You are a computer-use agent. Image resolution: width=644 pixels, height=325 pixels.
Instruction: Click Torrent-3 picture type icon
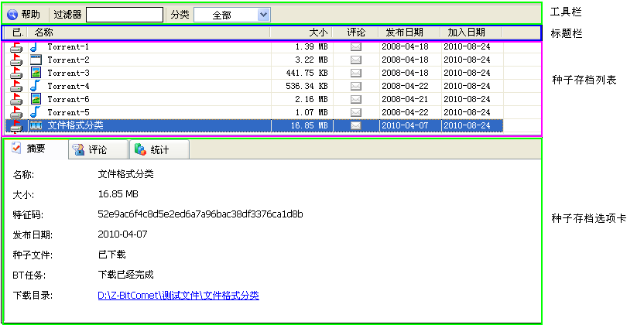click(x=36, y=73)
